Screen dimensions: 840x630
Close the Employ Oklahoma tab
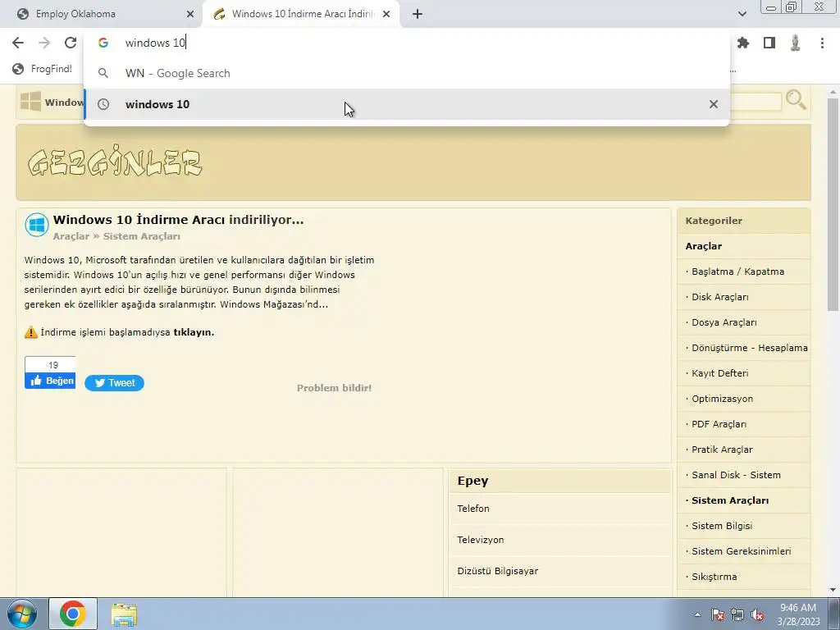190,14
